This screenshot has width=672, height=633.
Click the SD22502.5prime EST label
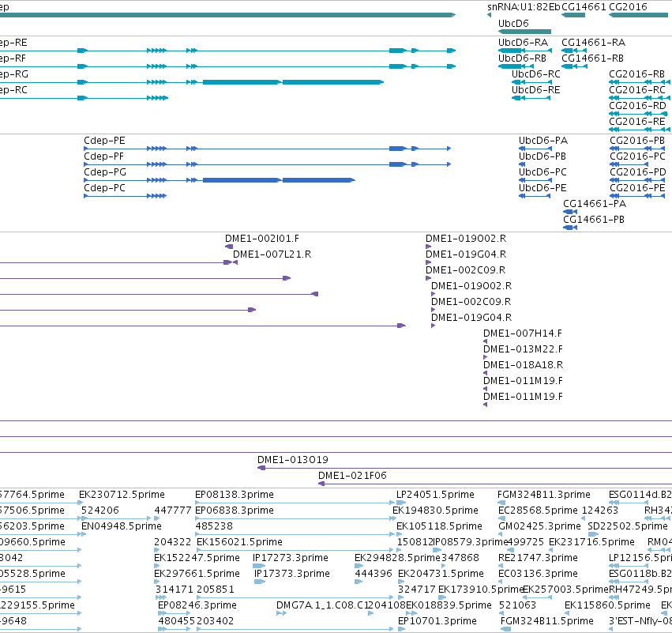click(628, 526)
